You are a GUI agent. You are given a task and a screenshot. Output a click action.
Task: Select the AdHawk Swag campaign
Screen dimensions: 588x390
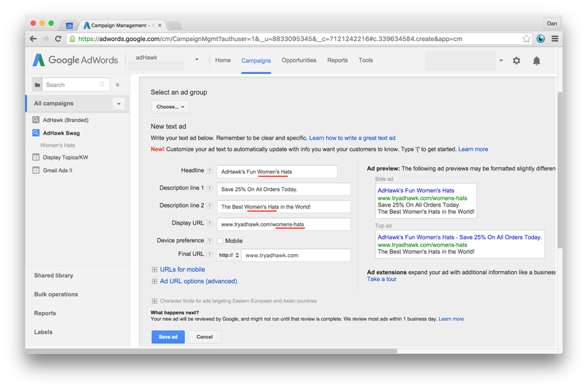click(61, 133)
